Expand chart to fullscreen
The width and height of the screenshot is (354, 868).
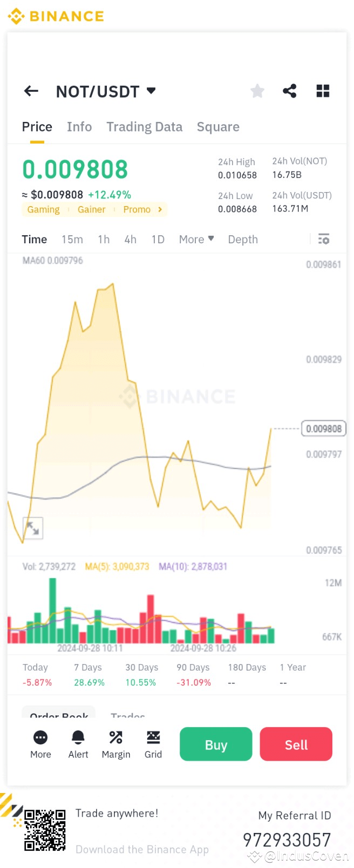pyautogui.click(x=33, y=528)
